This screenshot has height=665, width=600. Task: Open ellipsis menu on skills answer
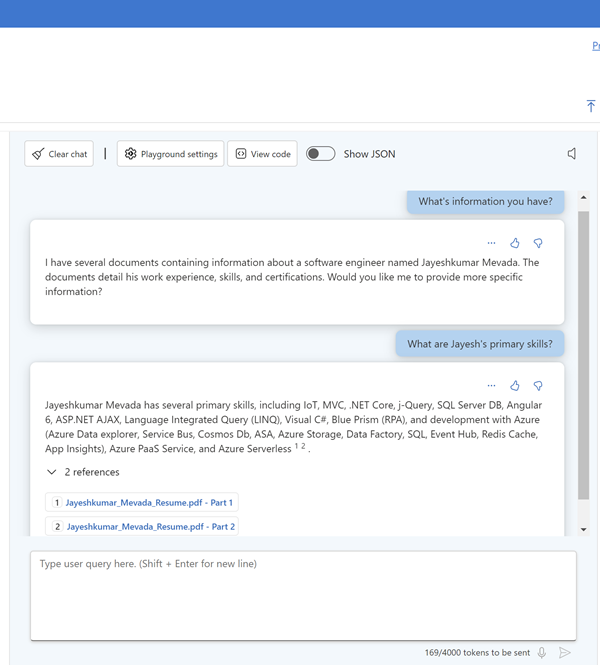point(491,386)
